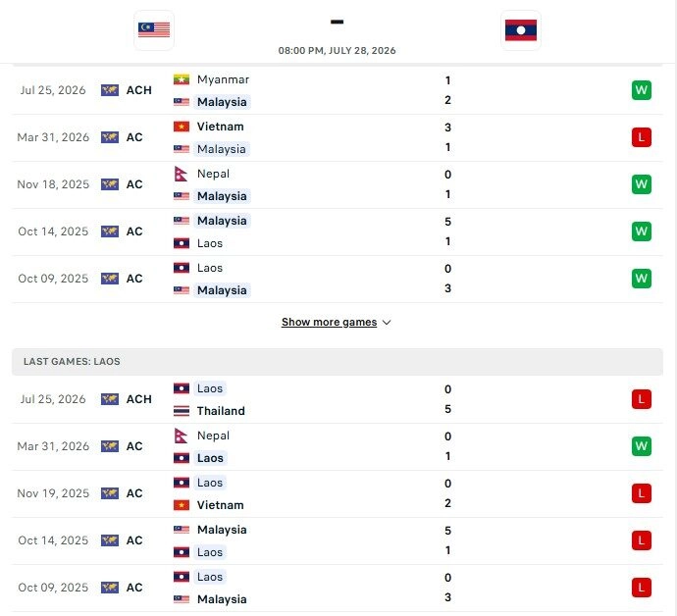677x616 pixels.
Task: Click the Vietnam flag in Mar 31 match
Action: (182, 127)
